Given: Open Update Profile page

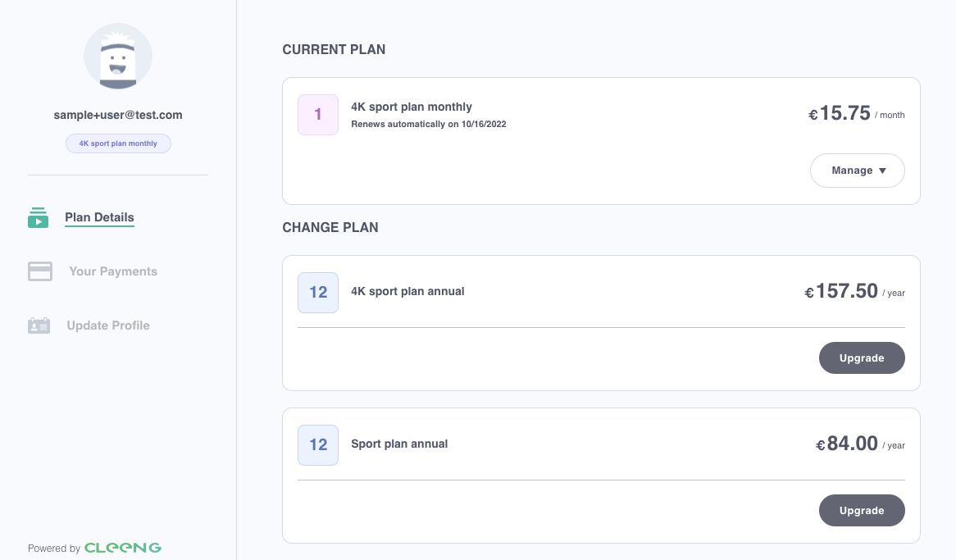Looking at the screenshot, I should [108, 326].
